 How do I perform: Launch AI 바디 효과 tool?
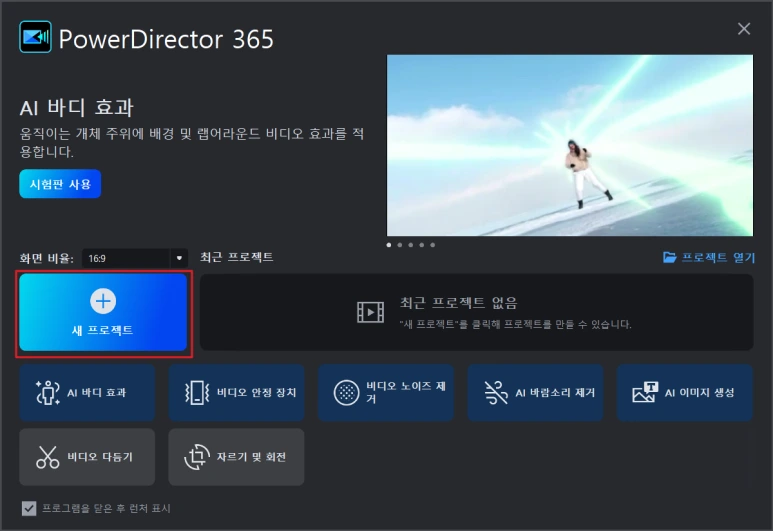tap(87, 393)
